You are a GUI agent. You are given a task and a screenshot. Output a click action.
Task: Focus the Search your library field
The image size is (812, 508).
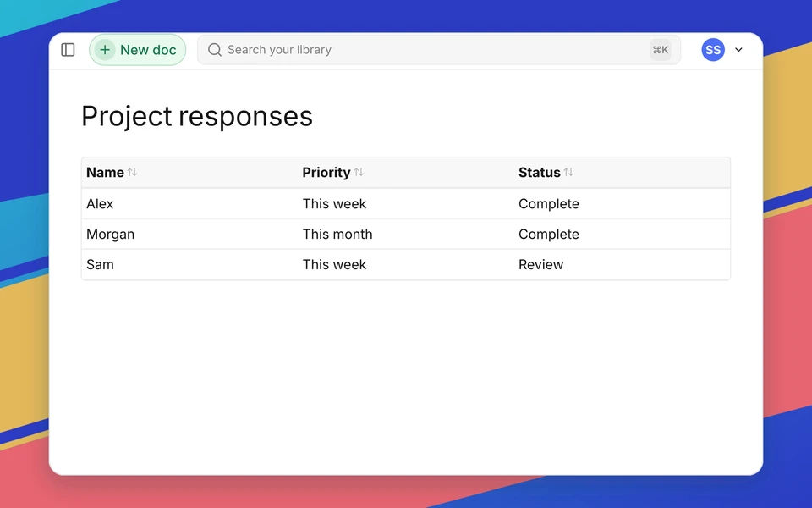[x=439, y=50]
